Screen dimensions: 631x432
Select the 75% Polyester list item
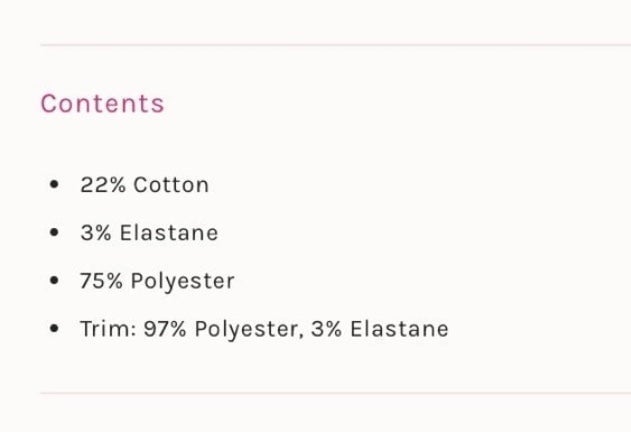(157, 281)
